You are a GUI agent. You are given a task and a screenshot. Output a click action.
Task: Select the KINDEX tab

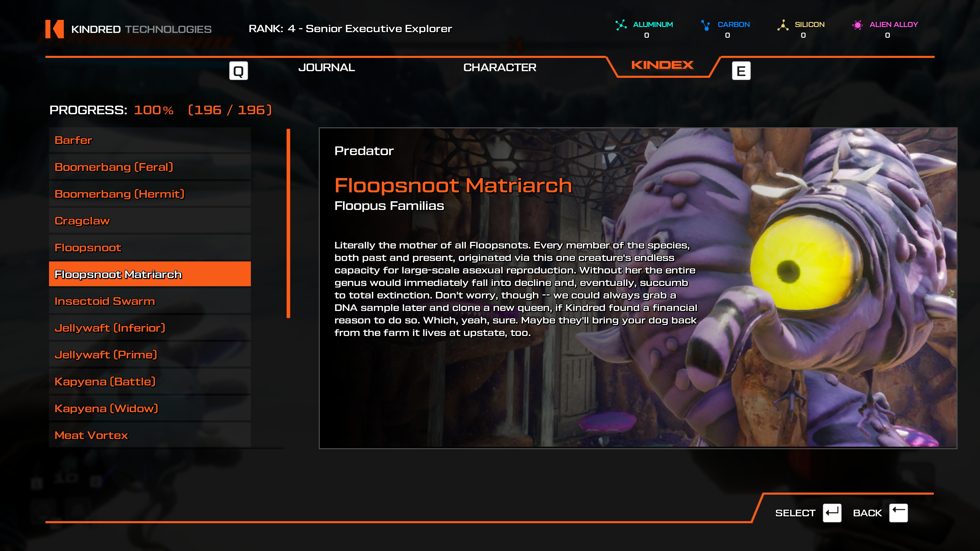tap(662, 65)
